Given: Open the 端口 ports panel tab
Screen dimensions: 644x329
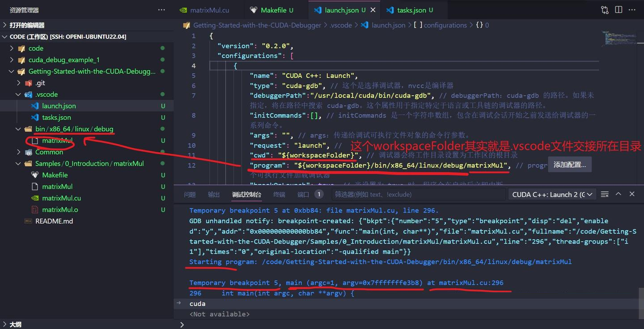Looking at the screenshot, I should point(303,194).
